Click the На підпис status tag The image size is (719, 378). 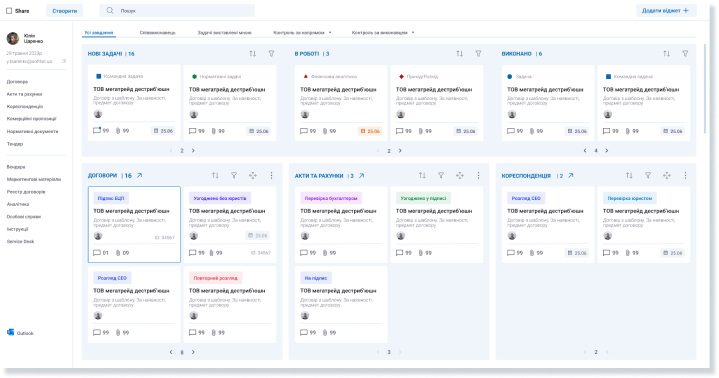(x=316, y=278)
